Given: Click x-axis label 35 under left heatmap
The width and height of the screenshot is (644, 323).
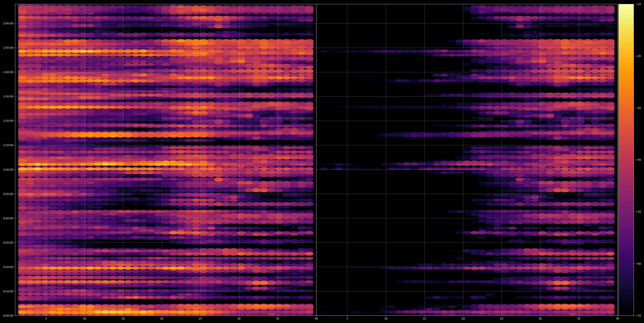Looking at the screenshot, I should [278, 319].
